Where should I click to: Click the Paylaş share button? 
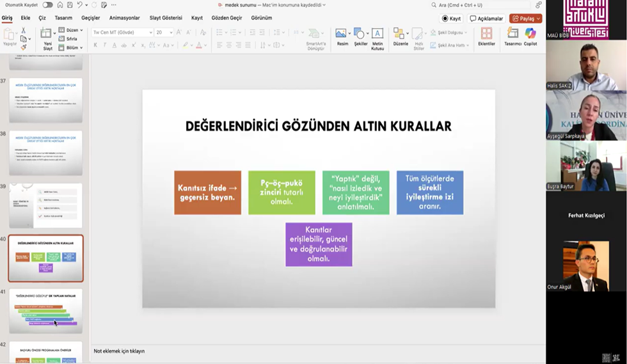pyautogui.click(x=525, y=19)
